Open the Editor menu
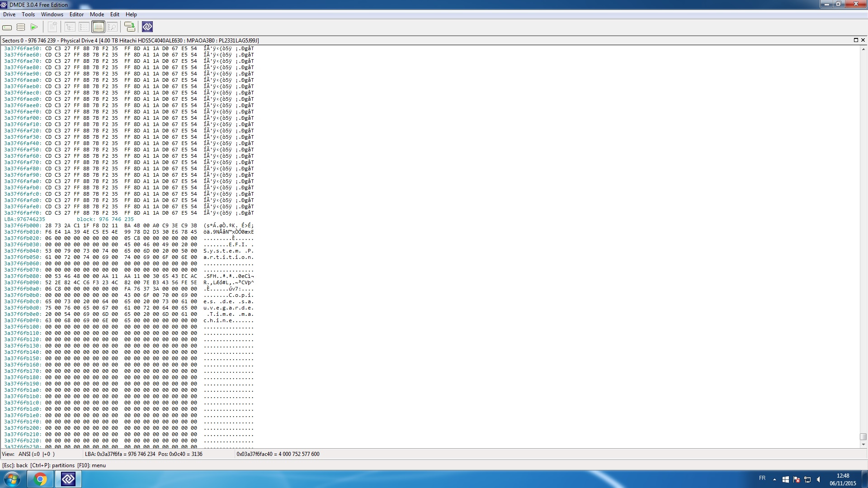Screen dimensions: 868x488 76,14
